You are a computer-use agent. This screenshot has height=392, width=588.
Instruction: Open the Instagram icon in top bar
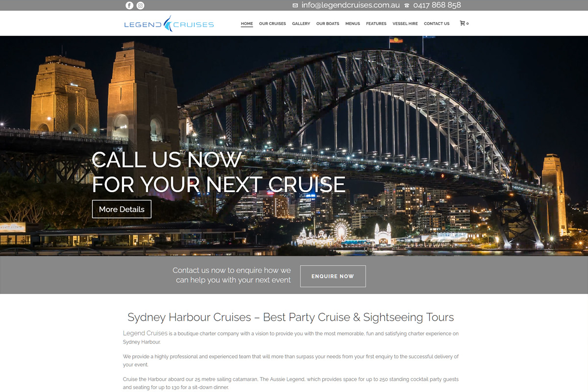(x=140, y=5)
